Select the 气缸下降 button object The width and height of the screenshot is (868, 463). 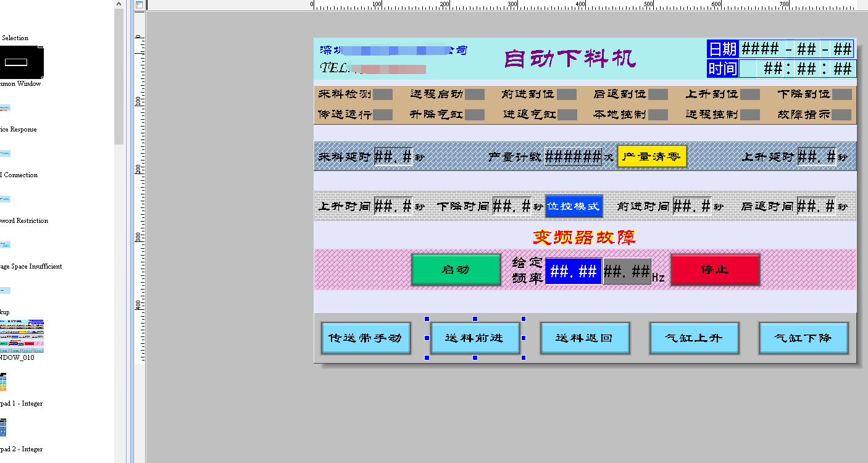pyautogui.click(x=803, y=338)
